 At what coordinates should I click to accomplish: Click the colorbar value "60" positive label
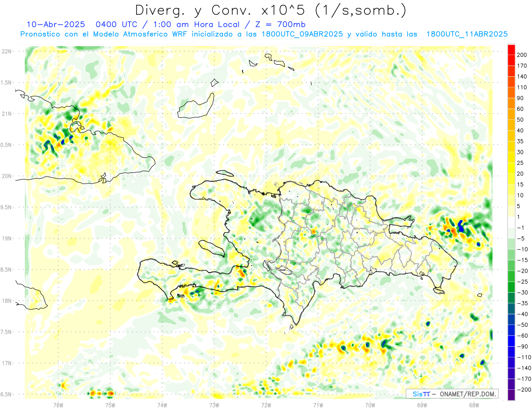[x=520, y=109]
